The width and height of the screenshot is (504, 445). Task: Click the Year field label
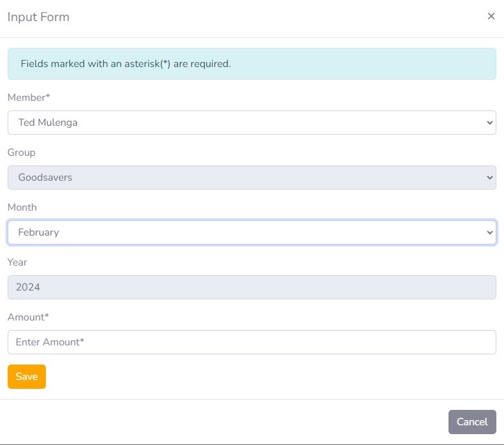coord(18,262)
